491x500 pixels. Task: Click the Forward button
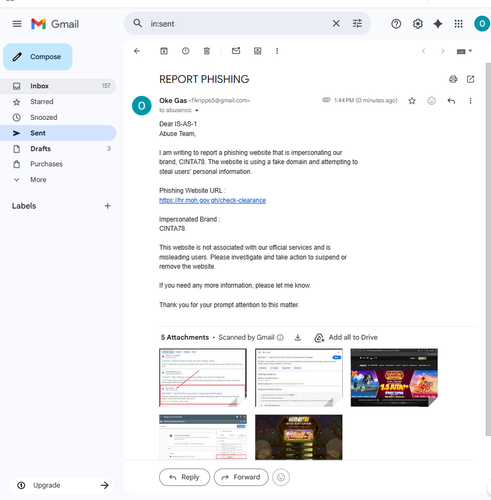(241, 477)
